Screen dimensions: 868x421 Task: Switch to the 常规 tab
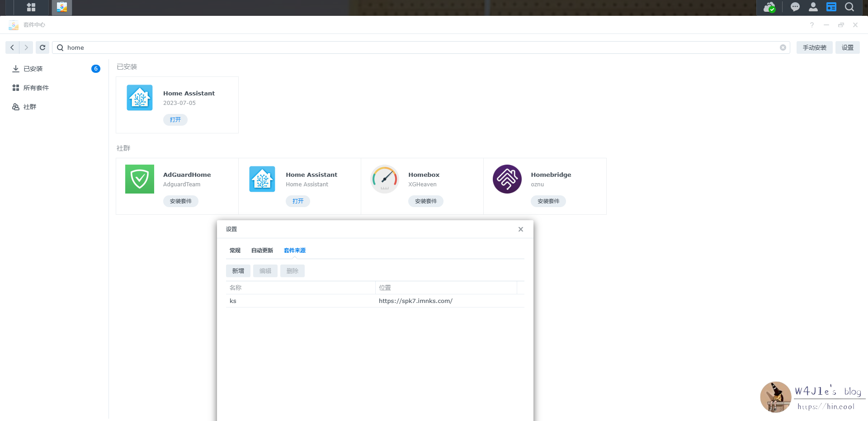(235, 251)
